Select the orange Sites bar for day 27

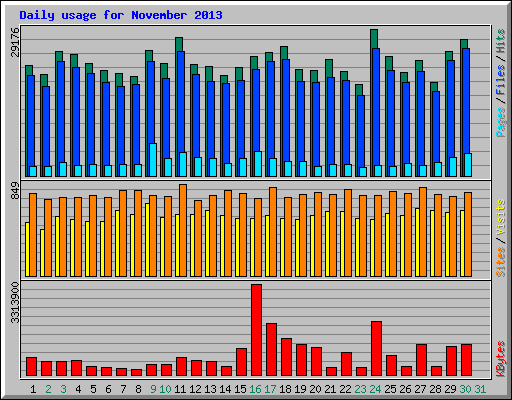point(423,232)
